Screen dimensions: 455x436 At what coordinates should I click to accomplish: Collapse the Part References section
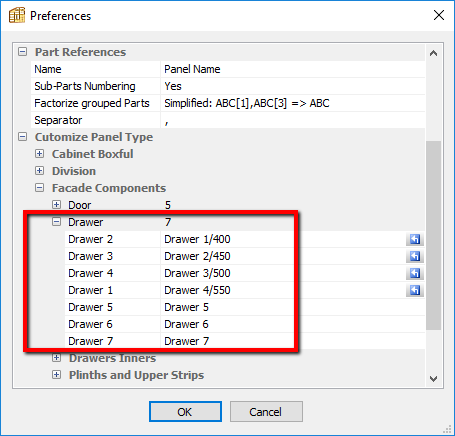point(22,52)
